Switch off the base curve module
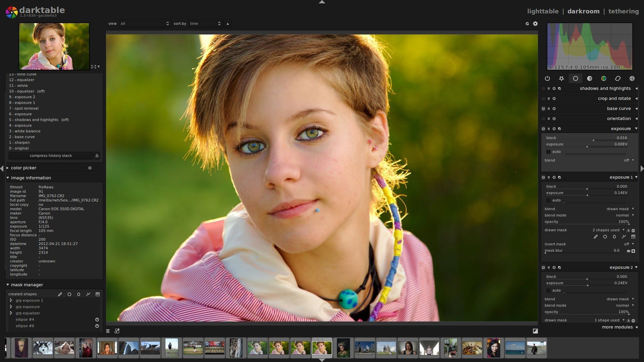 click(x=543, y=109)
